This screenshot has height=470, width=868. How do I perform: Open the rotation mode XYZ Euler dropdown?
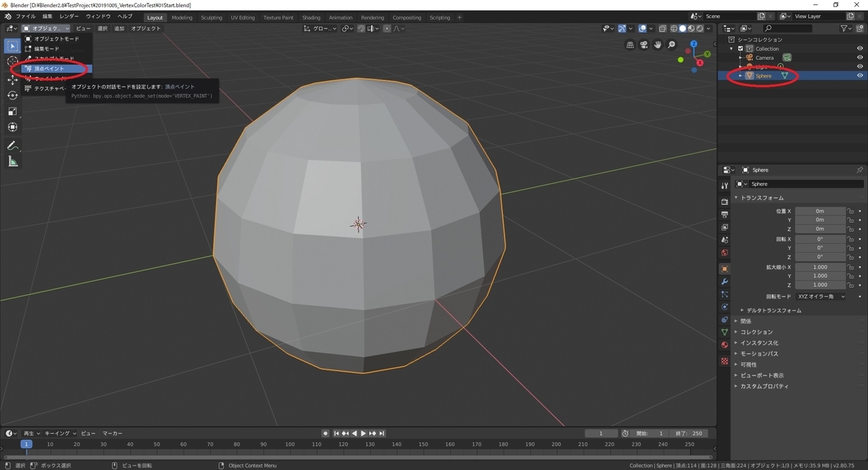(x=821, y=296)
